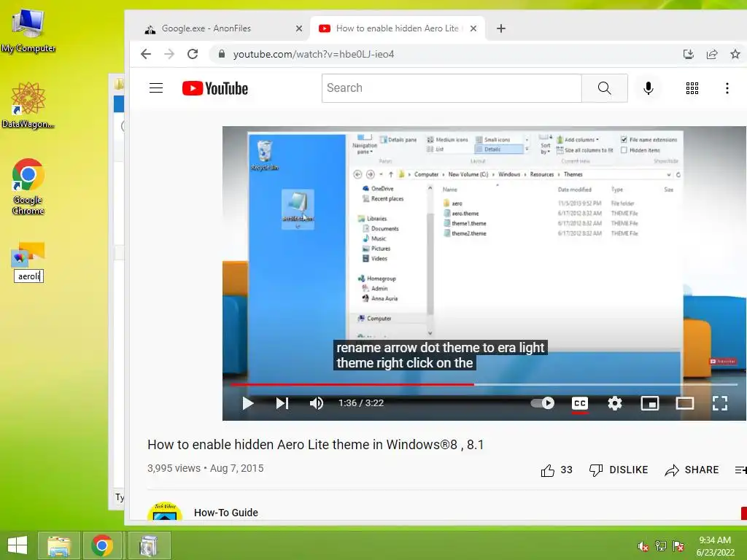Screen dimensions: 747x560
Task: Select the theme file icon on desktop
Action: (x=28, y=254)
